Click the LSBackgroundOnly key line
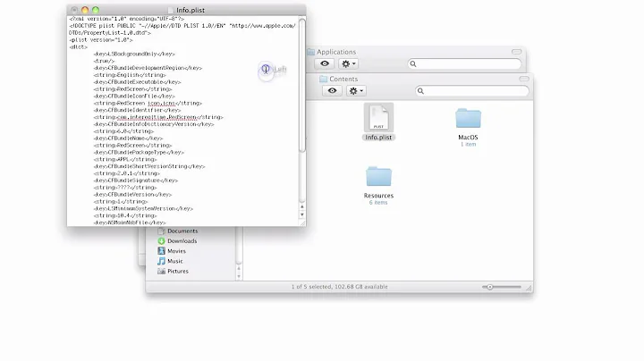The image size is (644, 361). (134, 55)
